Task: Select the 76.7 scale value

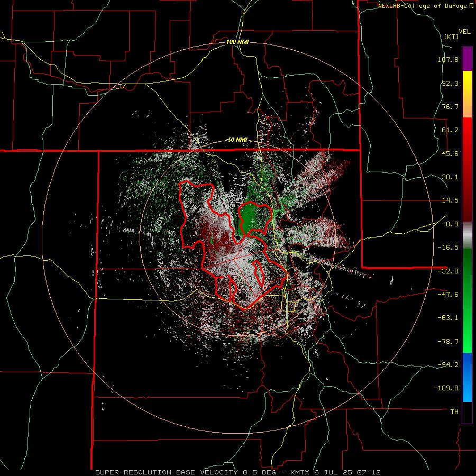Action: (450, 106)
